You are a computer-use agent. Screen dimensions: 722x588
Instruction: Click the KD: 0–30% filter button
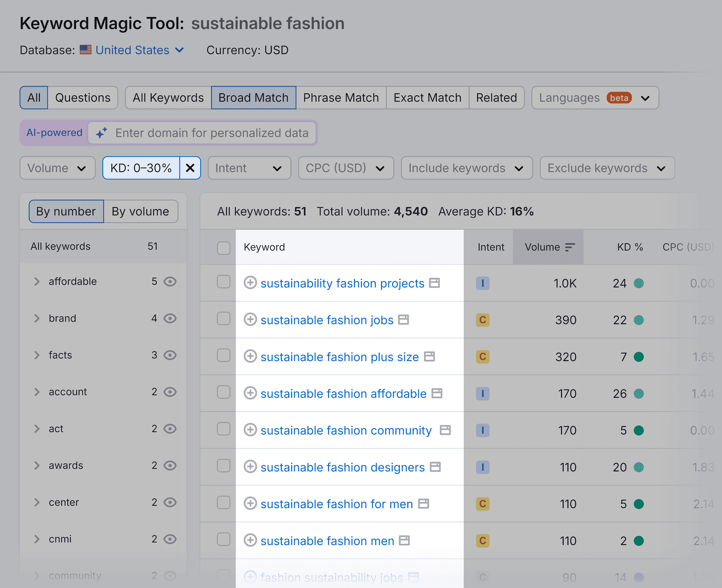point(141,168)
